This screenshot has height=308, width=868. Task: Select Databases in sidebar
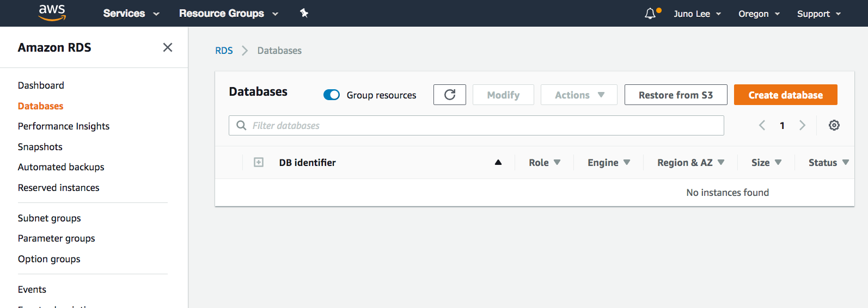coord(40,106)
